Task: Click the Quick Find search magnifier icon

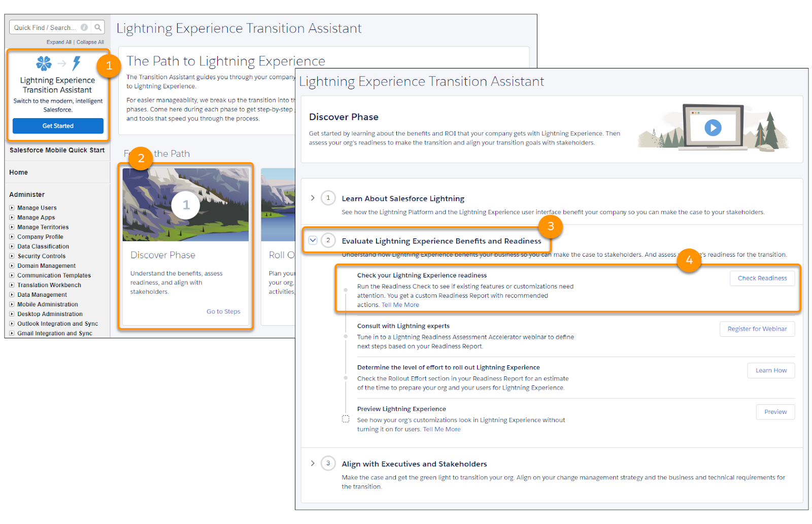Action: click(98, 27)
